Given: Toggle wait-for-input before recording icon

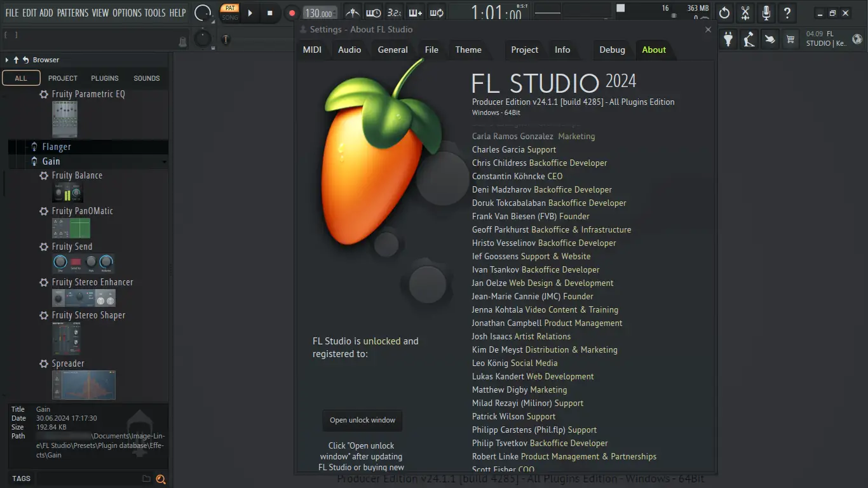Looking at the screenshot, I should (x=373, y=13).
